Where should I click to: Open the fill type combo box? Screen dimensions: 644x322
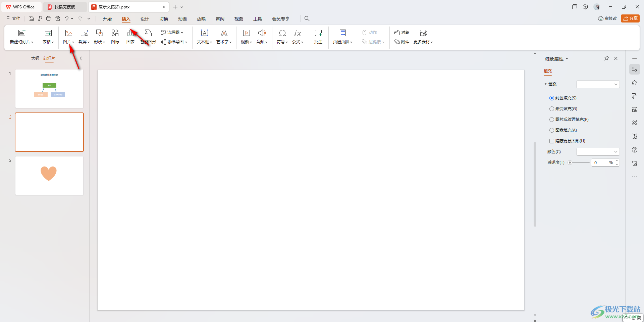[598, 84]
